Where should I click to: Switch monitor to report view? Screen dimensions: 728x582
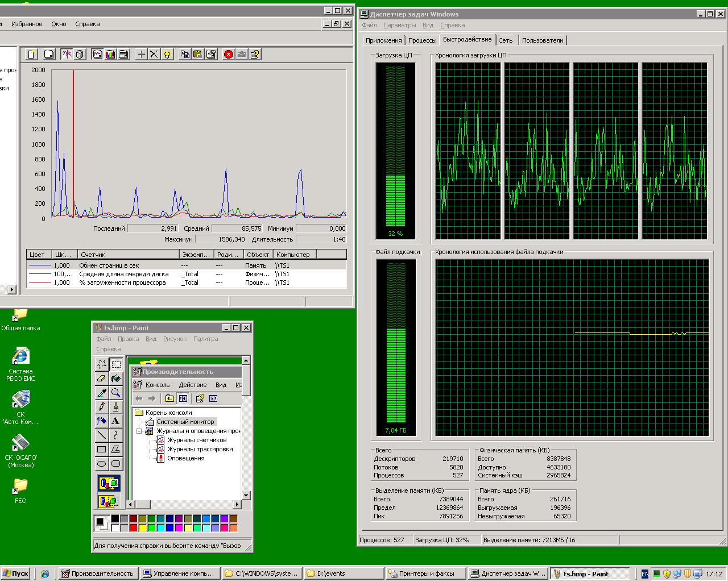pos(123,54)
